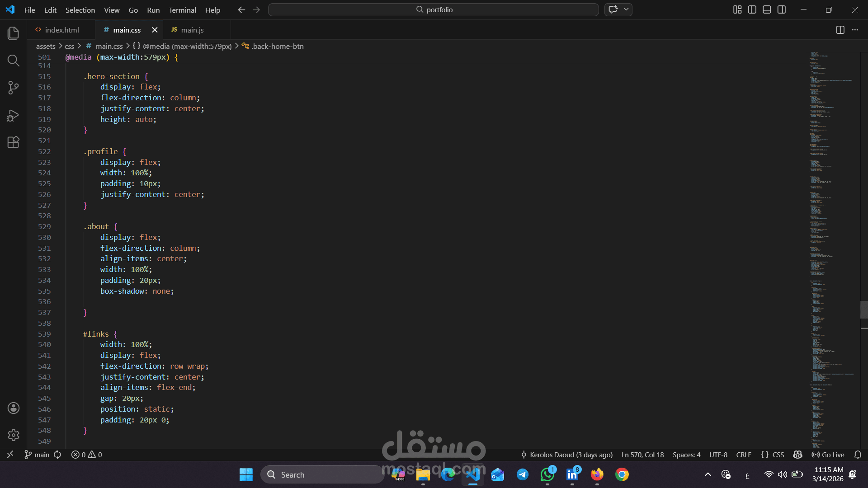Open Run and Debug view

point(14,115)
